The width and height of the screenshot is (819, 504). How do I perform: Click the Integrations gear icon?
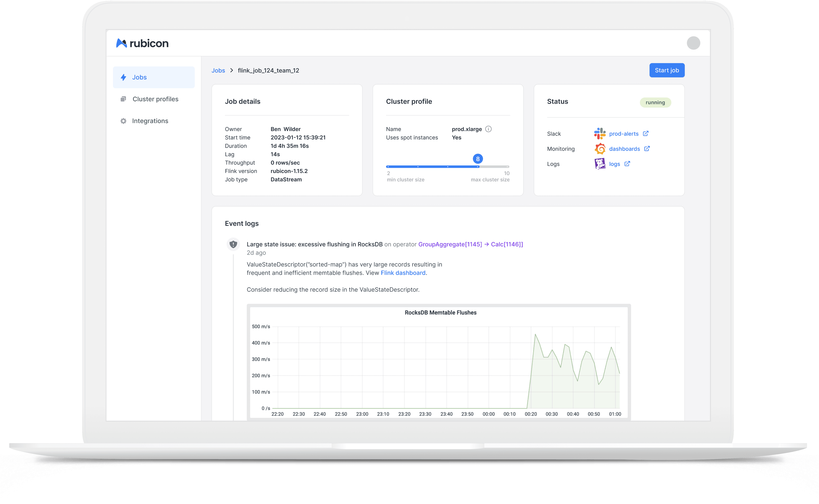123,121
